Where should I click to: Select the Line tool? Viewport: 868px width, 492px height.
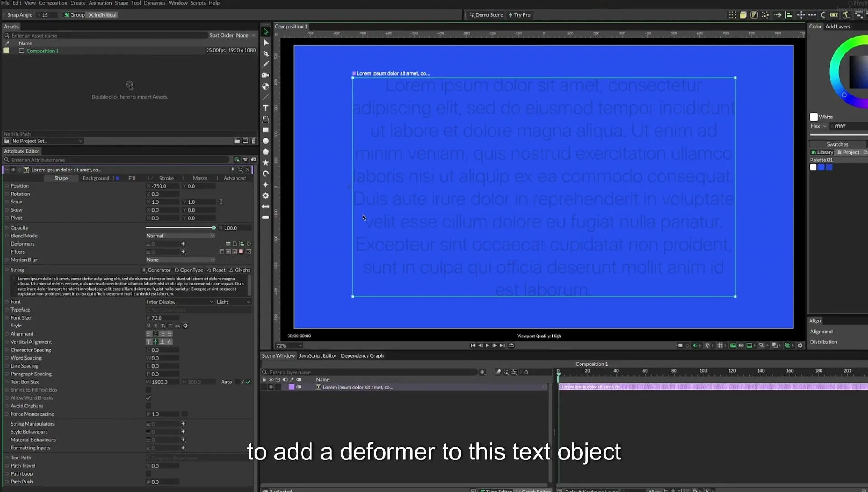coord(266,97)
